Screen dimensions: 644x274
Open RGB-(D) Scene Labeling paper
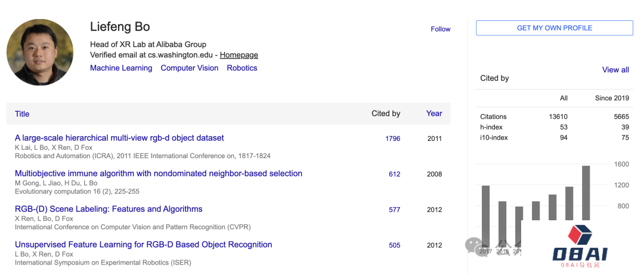(109, 209)
